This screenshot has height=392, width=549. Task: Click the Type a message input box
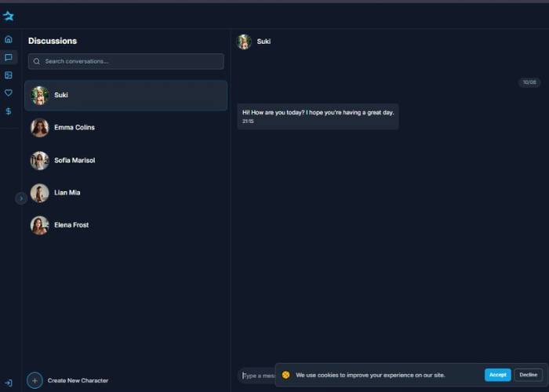(257, 376)
